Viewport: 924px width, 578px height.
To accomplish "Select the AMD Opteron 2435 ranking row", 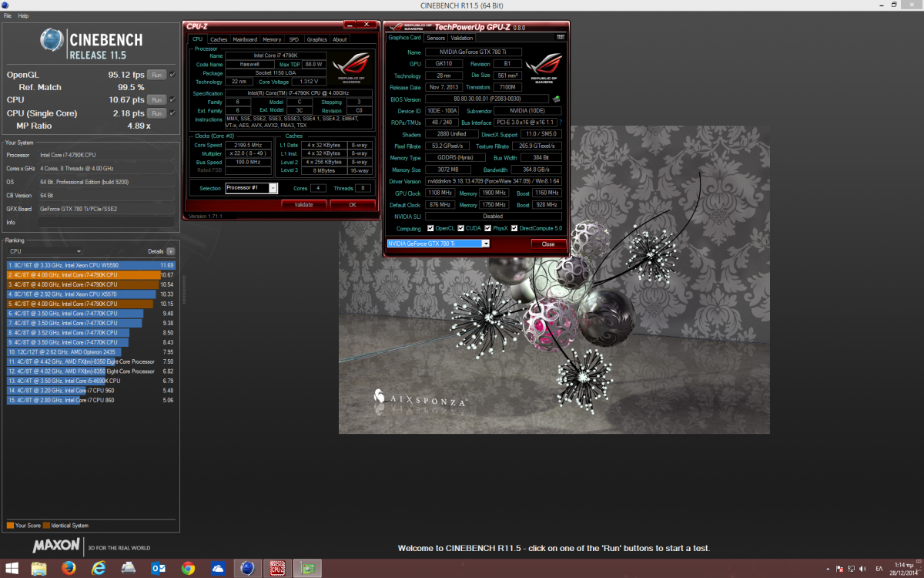I will pyautogui.click(x=91, y=351).
